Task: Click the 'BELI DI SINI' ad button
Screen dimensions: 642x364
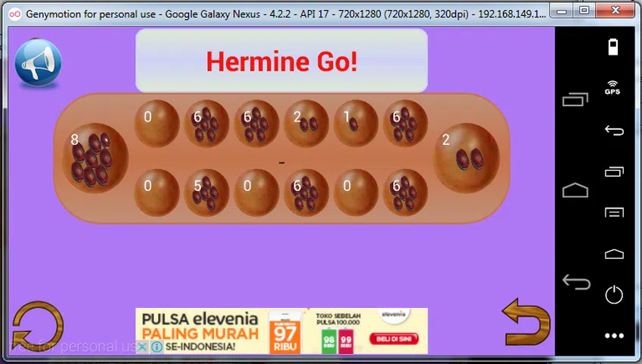Action: pyautogui.click(x=392, y=339)
